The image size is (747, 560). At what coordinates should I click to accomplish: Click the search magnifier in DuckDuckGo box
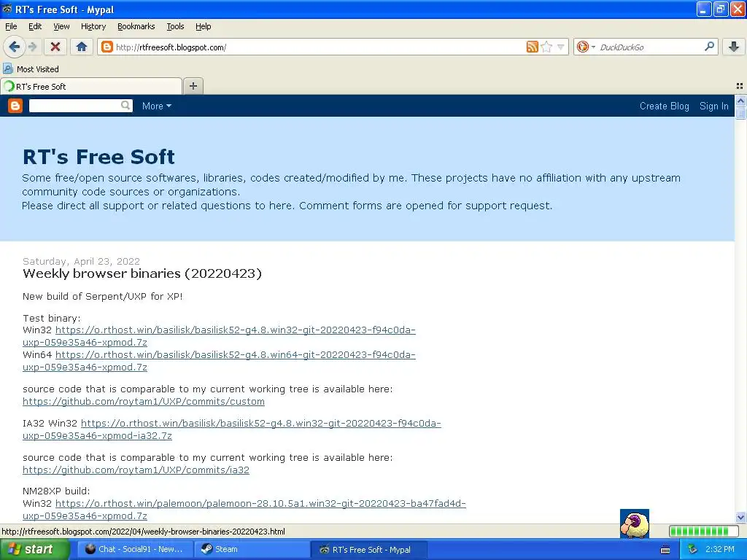pyautogui.click(x=709, y=47)
